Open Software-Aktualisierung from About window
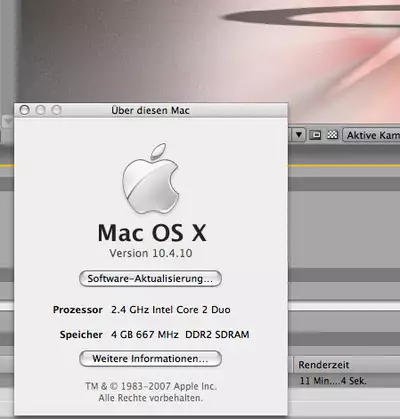 [x=150, y=279]
